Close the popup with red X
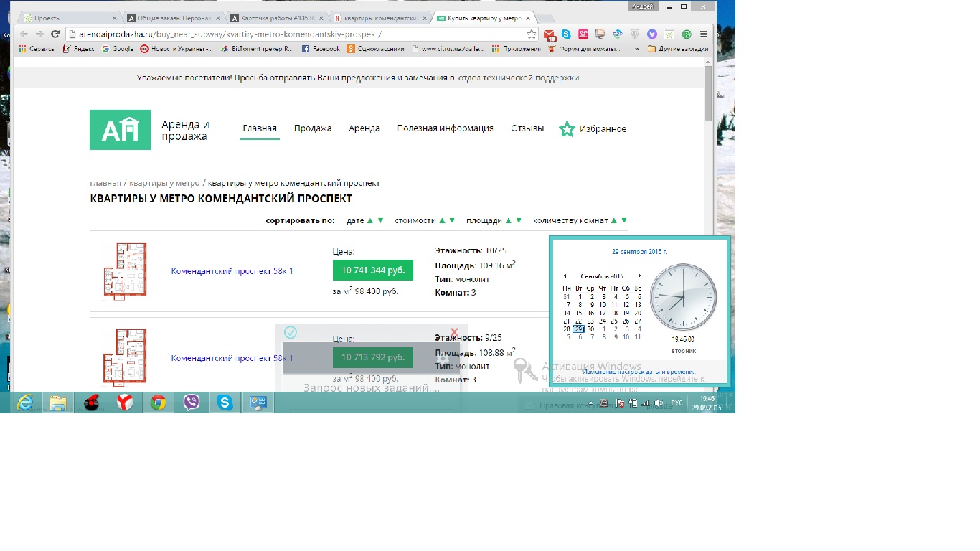 pyautogui.click(x=454, y=332)
